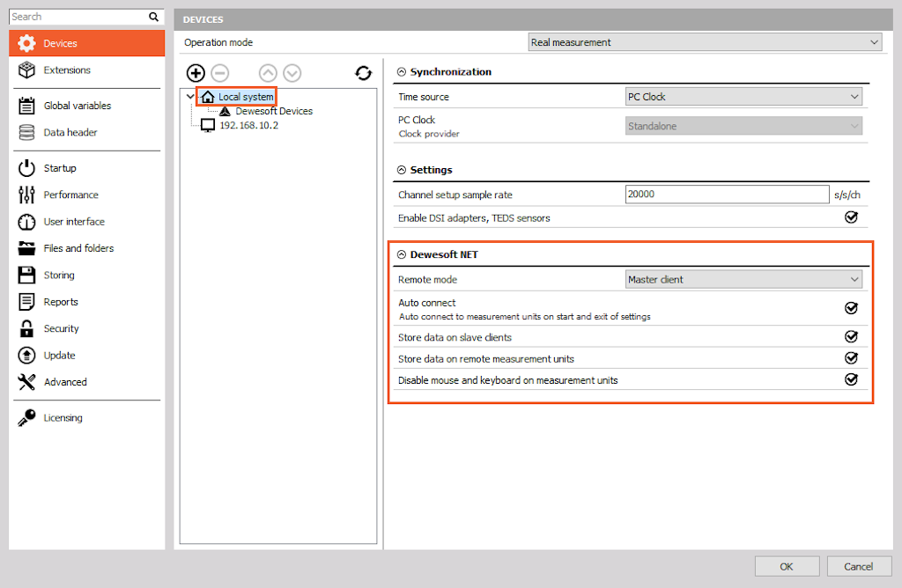Open the Storing settings
902x588 pixels.
click(x=87, y=275)
